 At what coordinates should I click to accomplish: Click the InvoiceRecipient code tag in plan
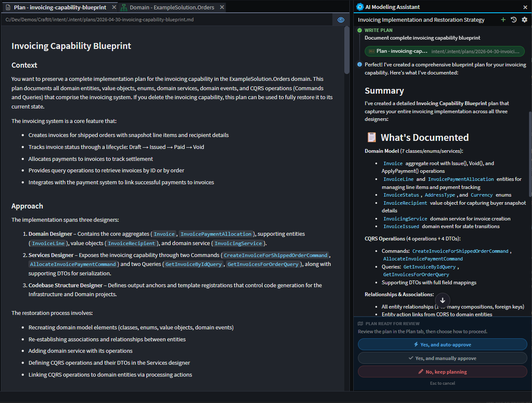(132, 243)
